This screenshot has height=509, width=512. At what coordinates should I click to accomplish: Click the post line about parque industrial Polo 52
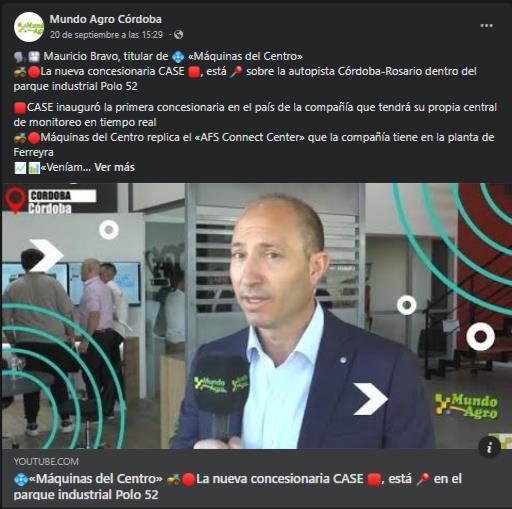(x=245, y=79)
